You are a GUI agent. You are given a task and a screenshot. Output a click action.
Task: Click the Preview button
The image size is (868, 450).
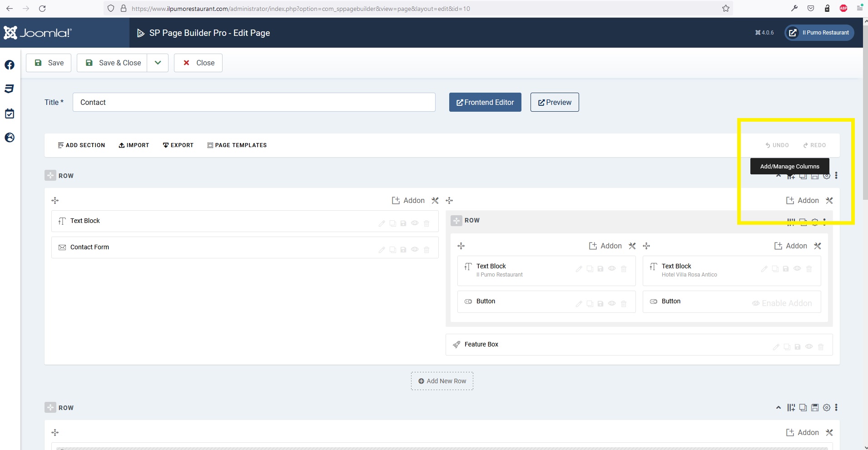[x=555, y=102]
